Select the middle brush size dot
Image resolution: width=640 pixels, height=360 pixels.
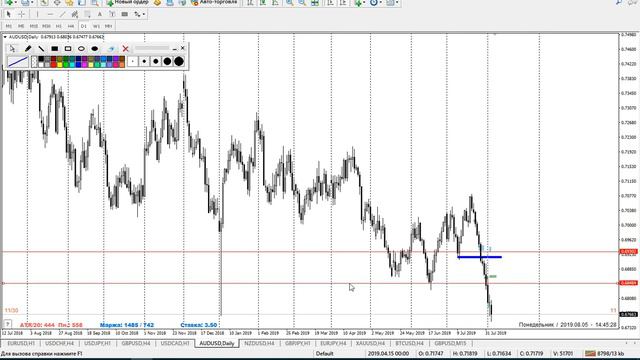coord(156,62)
